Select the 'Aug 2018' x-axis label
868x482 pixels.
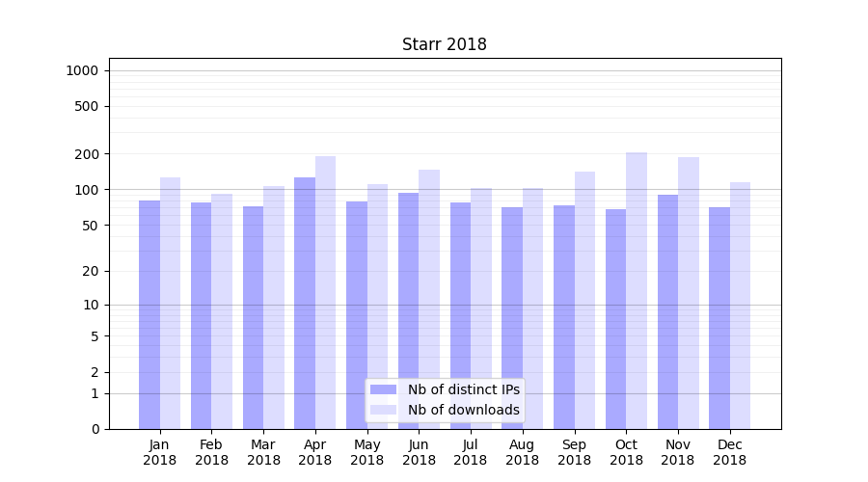[x=523, y=452]
